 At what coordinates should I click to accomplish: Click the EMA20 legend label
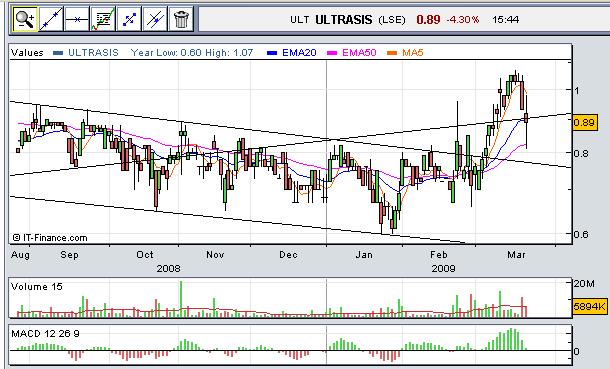tap(299, 53)
